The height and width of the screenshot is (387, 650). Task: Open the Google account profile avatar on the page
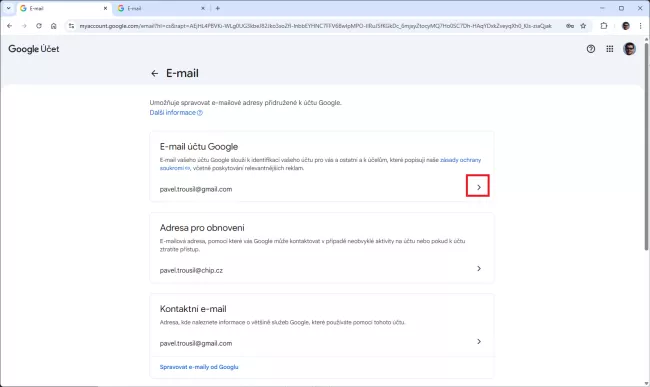click(629, 49)
